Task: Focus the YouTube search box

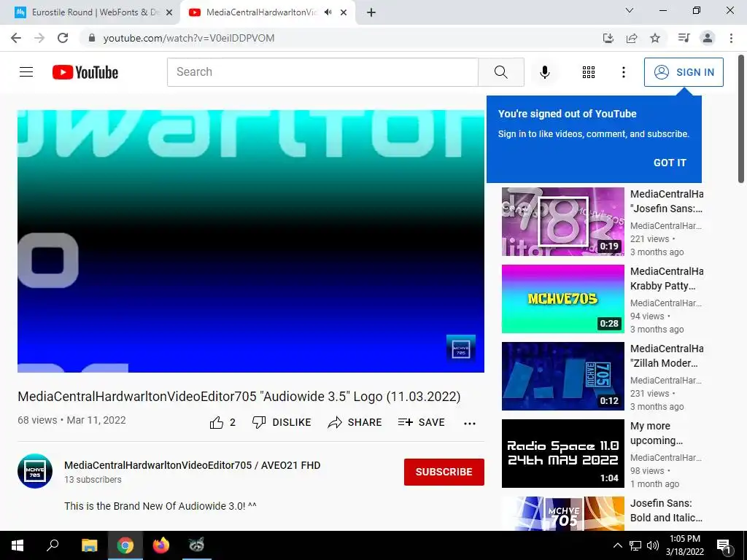Action: 322,72
